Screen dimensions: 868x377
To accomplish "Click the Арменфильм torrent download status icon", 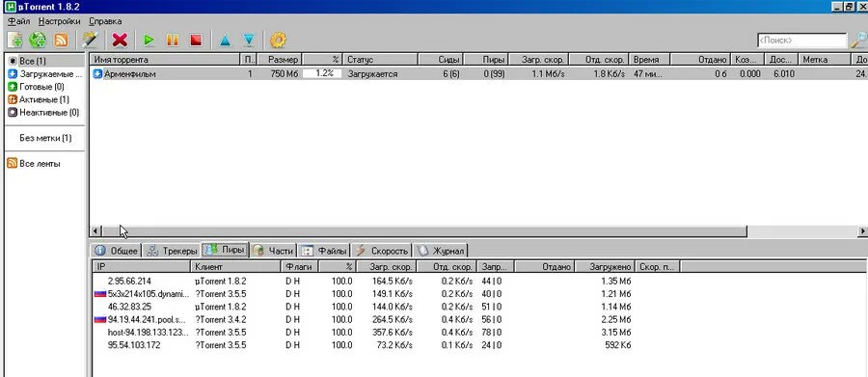I will [x=97, y=73].
